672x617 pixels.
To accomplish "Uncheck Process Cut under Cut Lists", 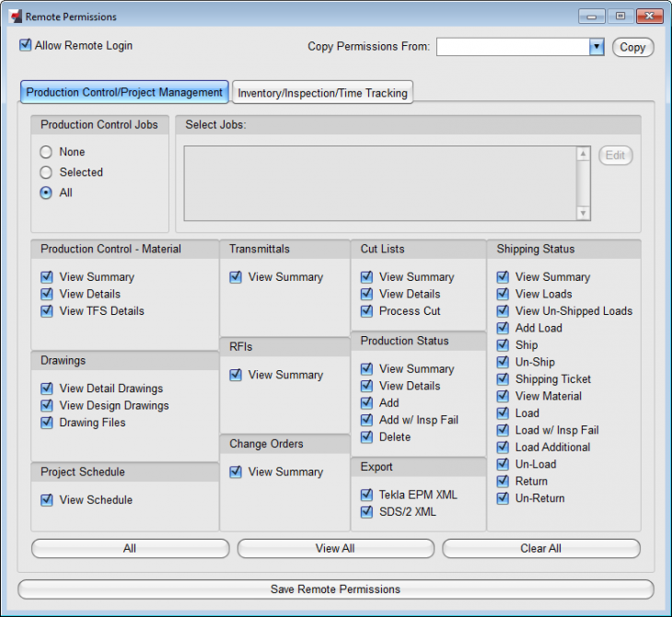I will pos(366,311).
